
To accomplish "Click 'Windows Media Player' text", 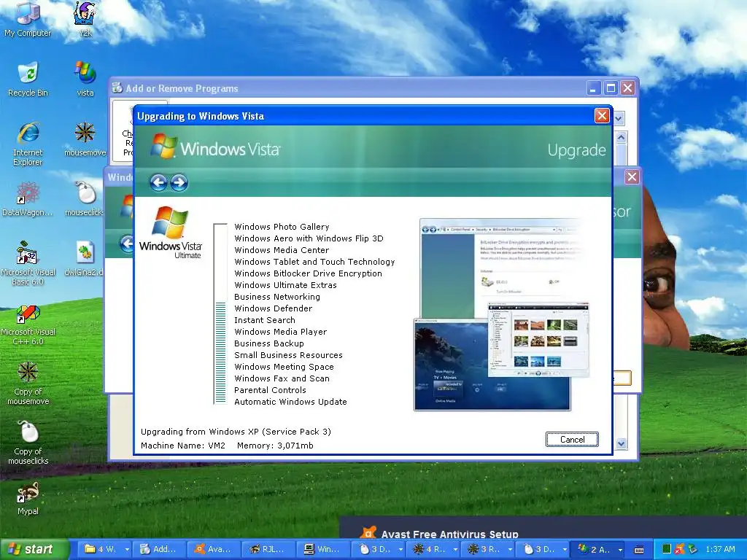I will point(280,332).
